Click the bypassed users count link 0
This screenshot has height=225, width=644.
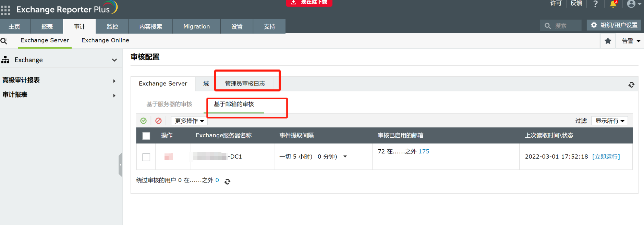[217, 180]
